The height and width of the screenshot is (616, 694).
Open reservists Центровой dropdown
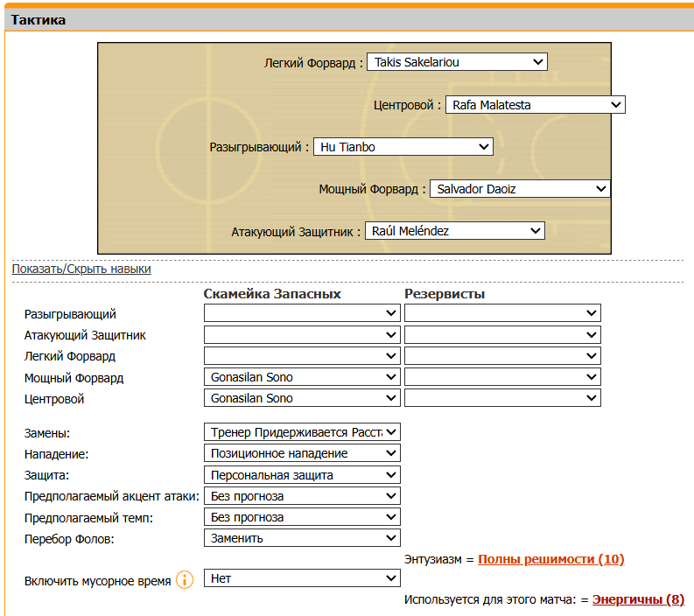click(502, 398)
